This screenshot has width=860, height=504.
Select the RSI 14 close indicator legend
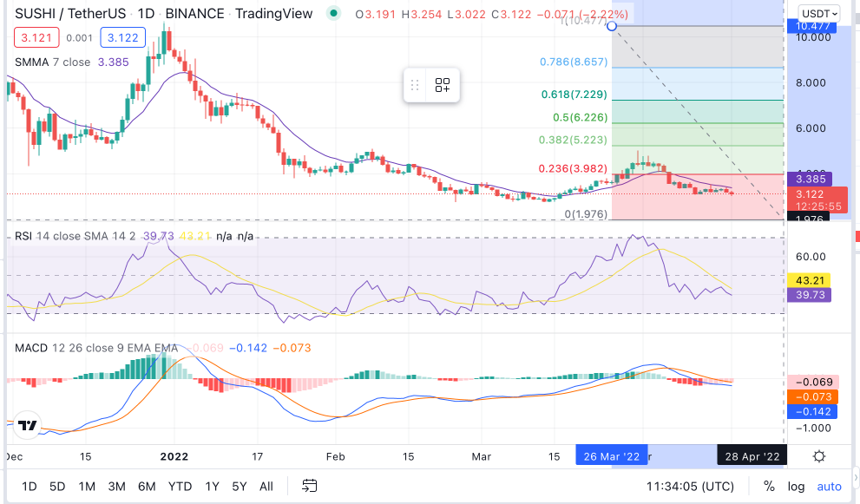click(x=75, y=236)
